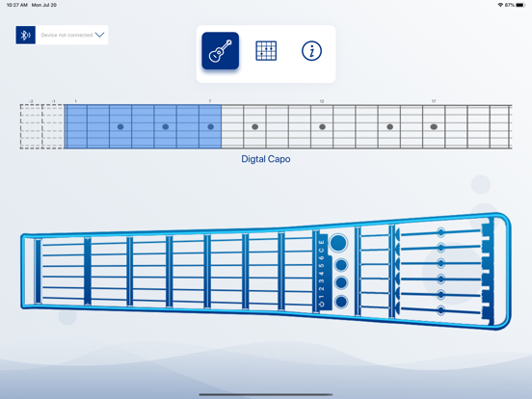Tap the bottom round button near the power label

click(x=341, y=302)
